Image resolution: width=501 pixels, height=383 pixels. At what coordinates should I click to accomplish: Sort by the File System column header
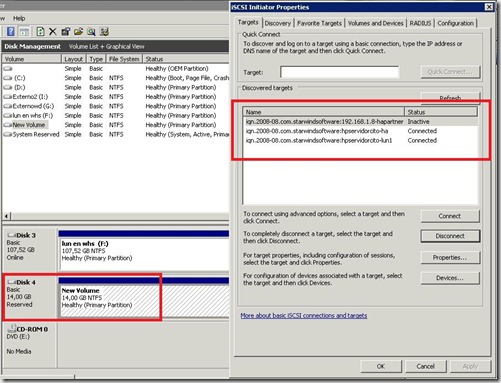pyautogui.click(x=124, y=59)
